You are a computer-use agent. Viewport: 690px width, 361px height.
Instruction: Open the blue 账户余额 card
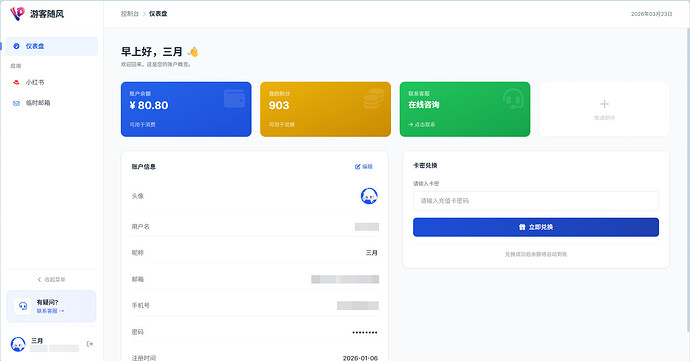pyautogui.click(x=186, y=109)
